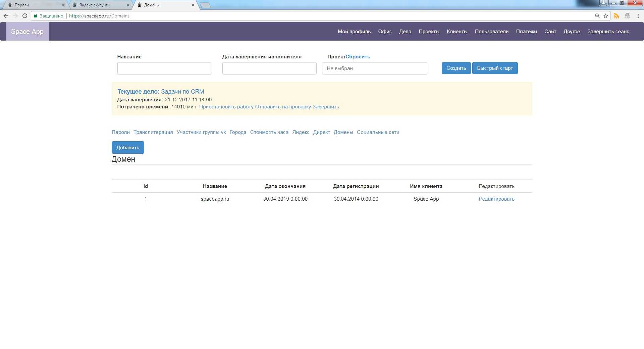644x349 pixels.
Task: Switch to the Пароли browser tab
Action: [x=34, y=5]
